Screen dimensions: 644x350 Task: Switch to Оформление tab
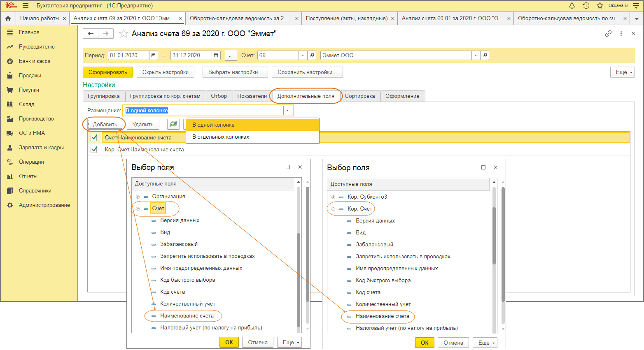point(402,96)
